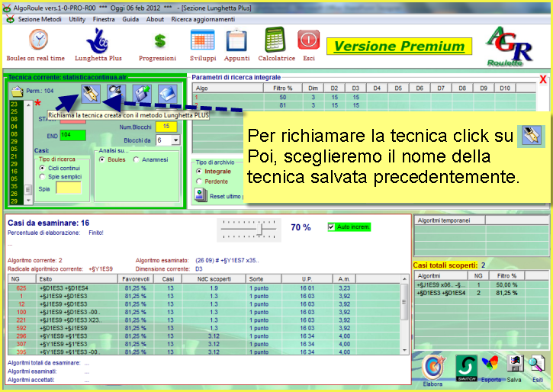Click the numbers list scroll up arrow

point(28,104)
